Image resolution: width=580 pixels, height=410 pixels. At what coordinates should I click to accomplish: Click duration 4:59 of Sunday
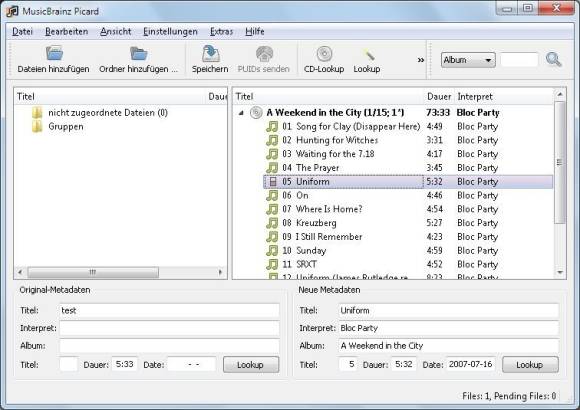tap(435, 251)
